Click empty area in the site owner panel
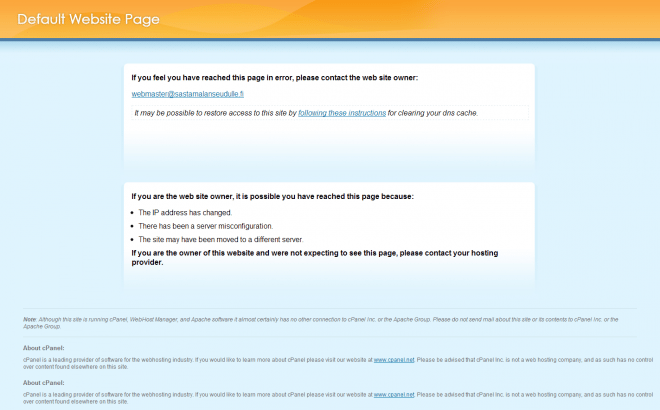This screenshot has height=410, width=660. 328,278
